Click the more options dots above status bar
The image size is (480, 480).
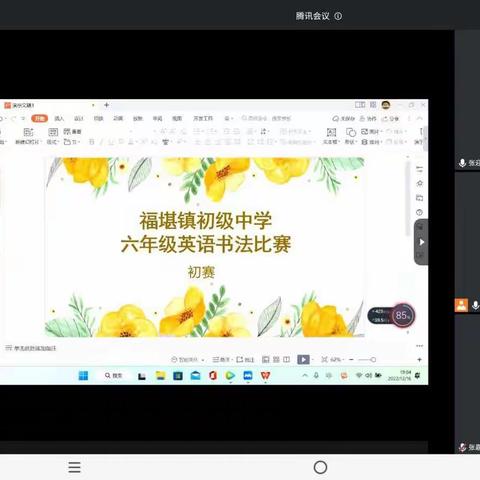tap(419, 346)
